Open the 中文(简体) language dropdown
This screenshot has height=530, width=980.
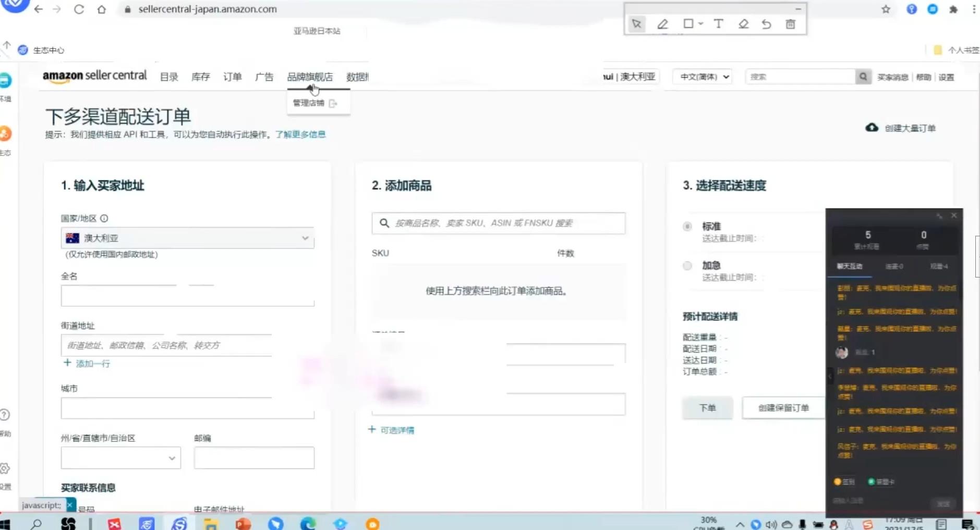tap(702, 77)
